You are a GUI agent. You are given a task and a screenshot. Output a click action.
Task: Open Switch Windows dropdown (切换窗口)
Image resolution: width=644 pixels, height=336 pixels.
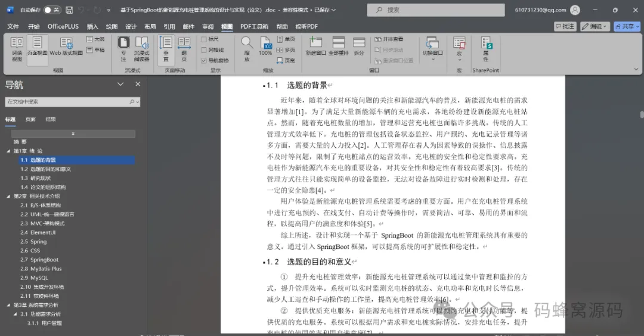click(x=432, y=49)
